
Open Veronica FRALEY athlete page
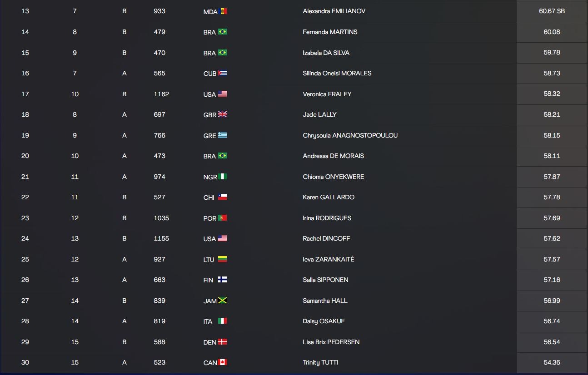[327, 94]
